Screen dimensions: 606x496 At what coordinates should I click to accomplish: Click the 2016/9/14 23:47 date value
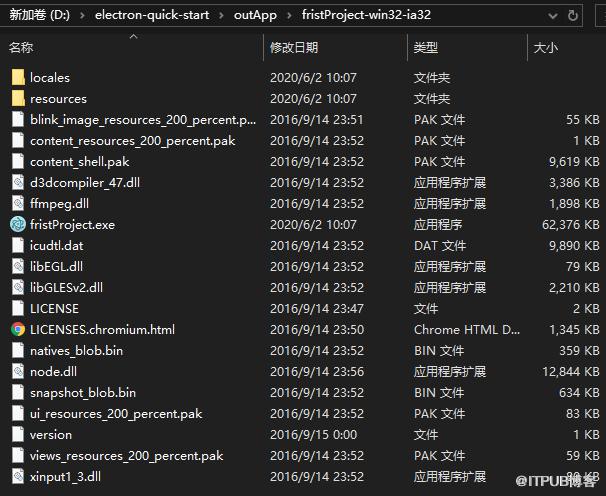tap(317, 309)
